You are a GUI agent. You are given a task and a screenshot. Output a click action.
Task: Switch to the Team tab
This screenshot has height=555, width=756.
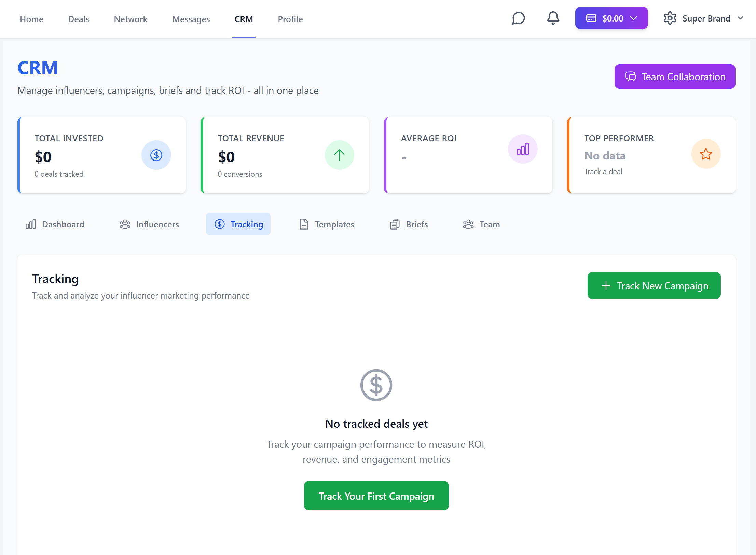tap(481, 224)
